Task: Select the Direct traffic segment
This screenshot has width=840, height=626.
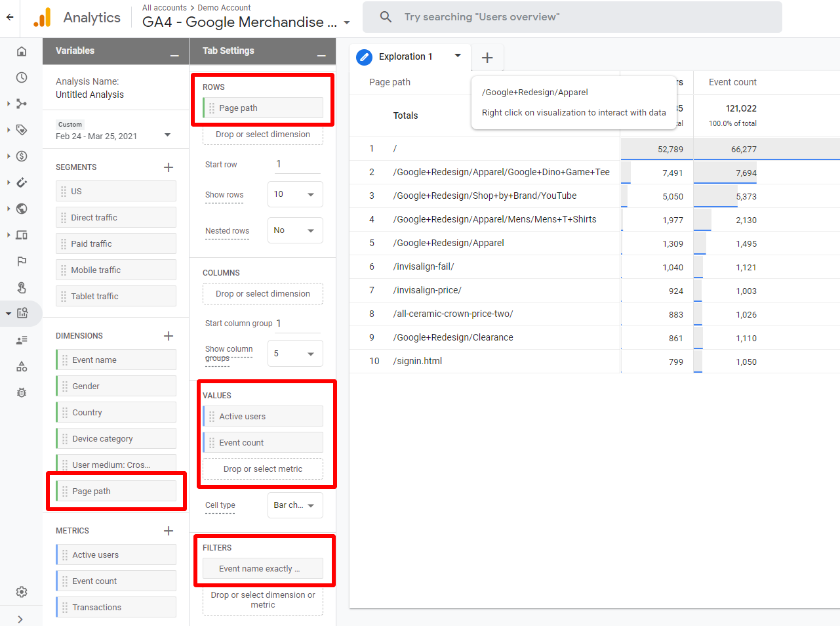Action: [x=116, y=217]
